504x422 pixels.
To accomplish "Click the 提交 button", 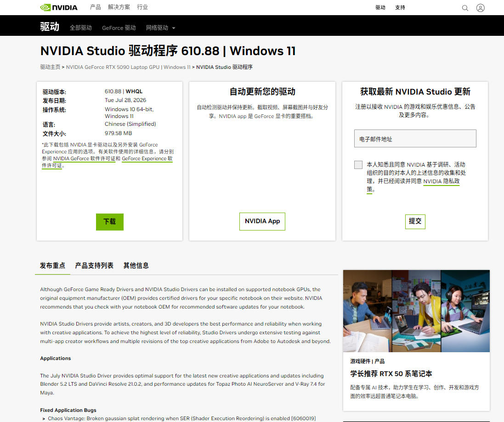I will click(x=415, y=221).
